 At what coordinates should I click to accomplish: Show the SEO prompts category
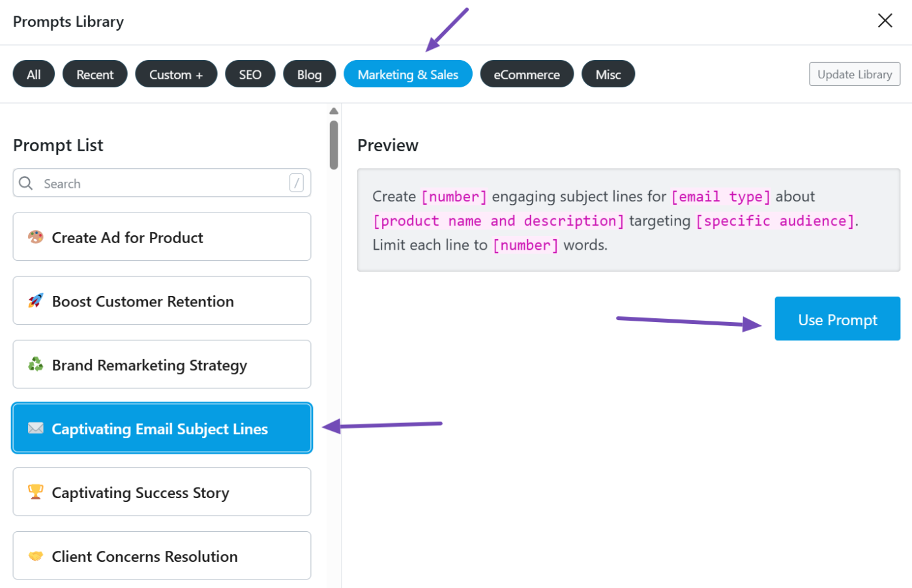click(250, 74)
